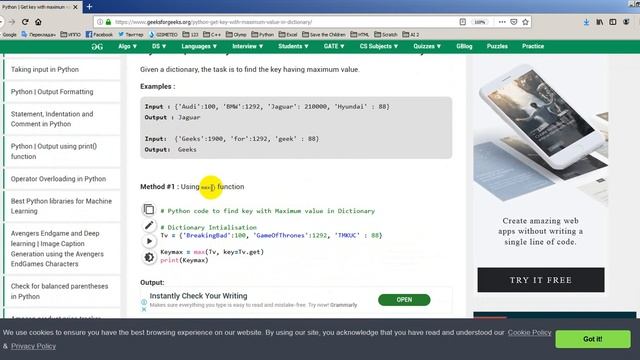Expand the GATE dropdown menu
640x360 pixels.
point(334,47)
